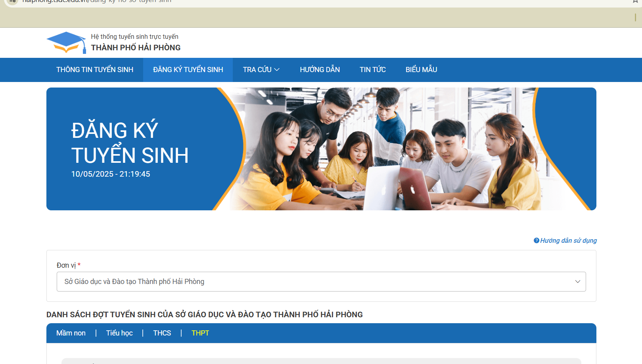Switch to the Mầm non tab
Screen dimensions: 642x364
tap(71, 333)
